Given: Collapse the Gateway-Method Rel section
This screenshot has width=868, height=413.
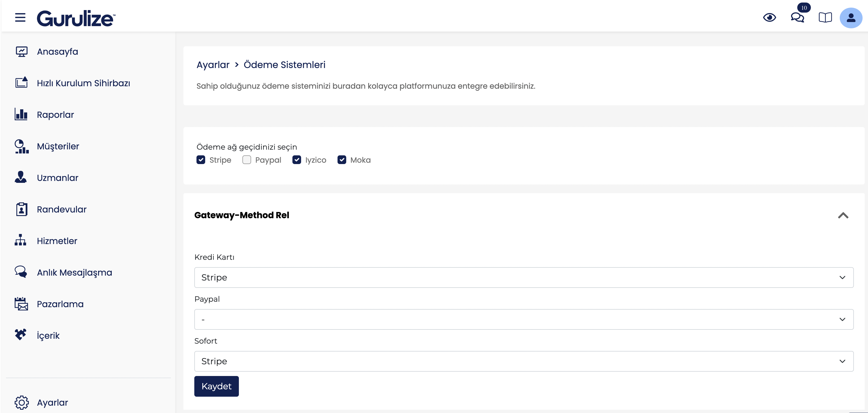Looking at the screenshot, I should [843, 215].
